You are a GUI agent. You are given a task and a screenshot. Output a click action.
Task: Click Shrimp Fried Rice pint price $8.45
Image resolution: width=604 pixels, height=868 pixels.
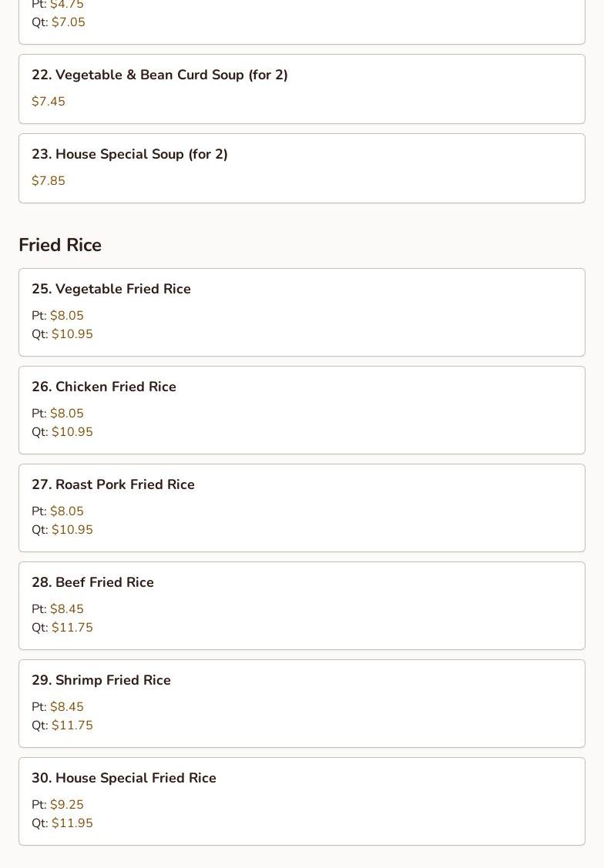pyautogui.click(x=66, y=707)
